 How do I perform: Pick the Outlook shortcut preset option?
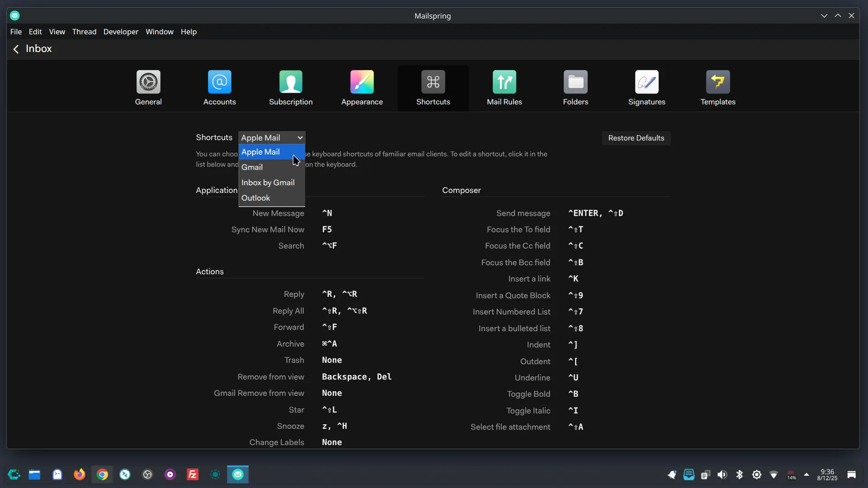256,198
